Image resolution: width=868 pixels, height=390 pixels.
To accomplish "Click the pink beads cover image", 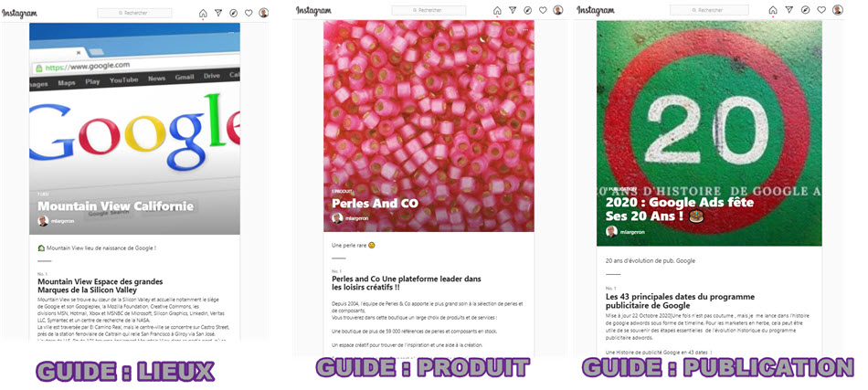I will 429,126.
